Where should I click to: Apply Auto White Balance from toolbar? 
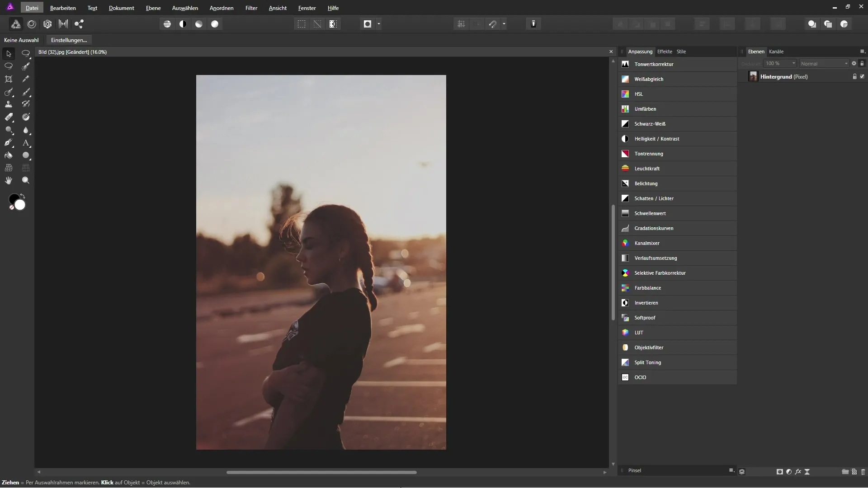(x=215, y=24)
